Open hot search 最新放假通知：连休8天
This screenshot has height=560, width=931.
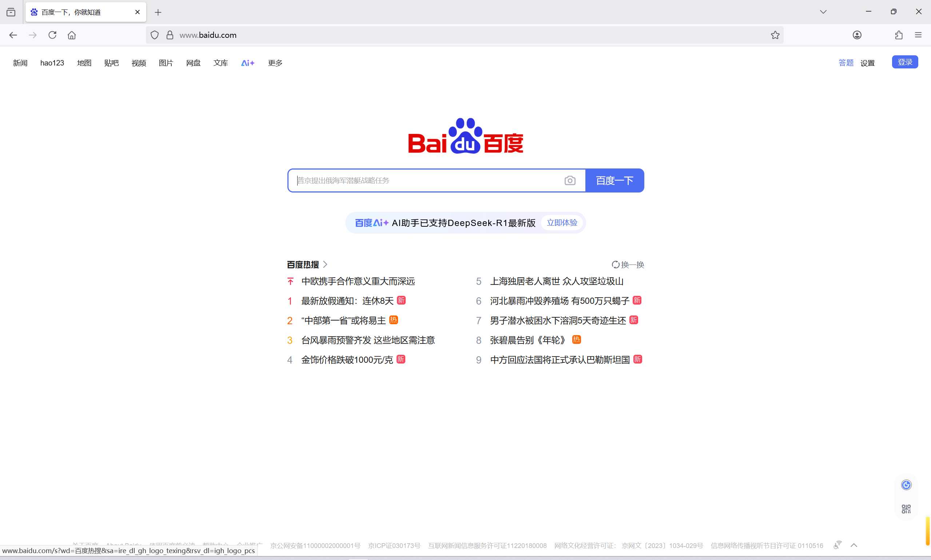point(347,301)
